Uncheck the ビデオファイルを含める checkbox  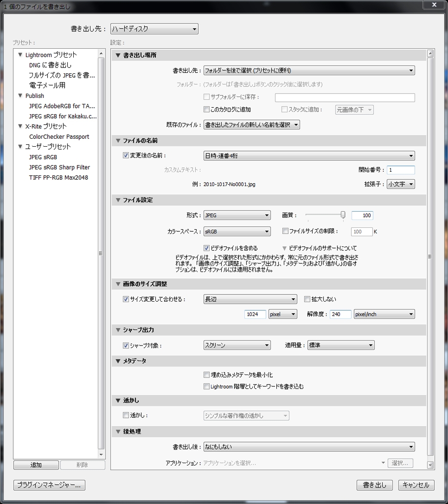coord(207,248)
